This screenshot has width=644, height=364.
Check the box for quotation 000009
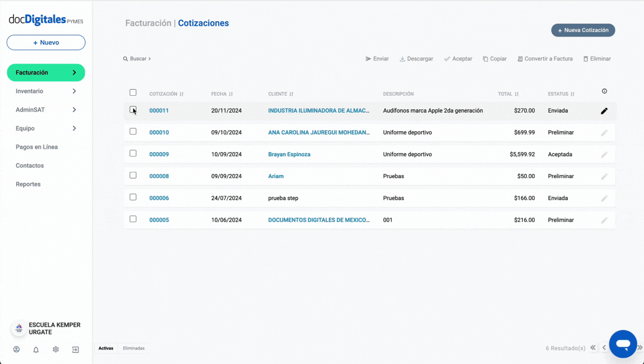133,153
